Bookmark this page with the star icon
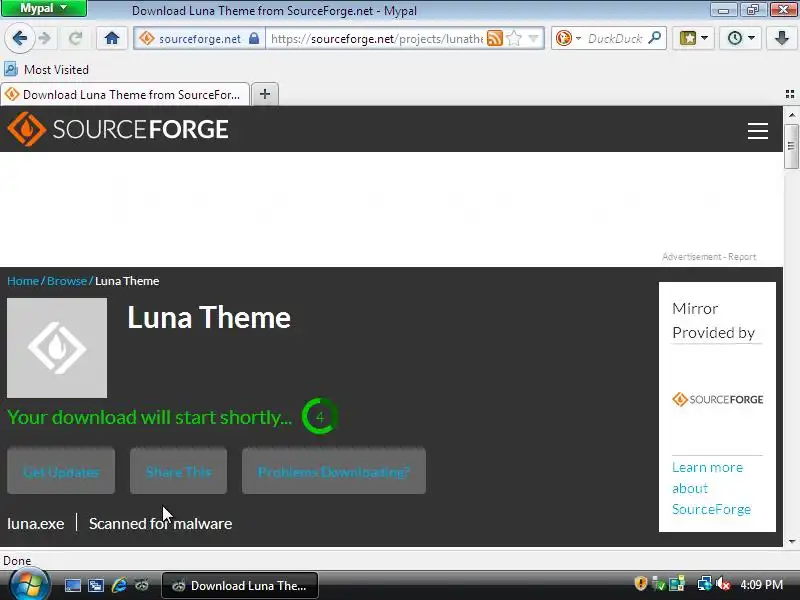This screenshot has height=600, width=800. point(514,39)
